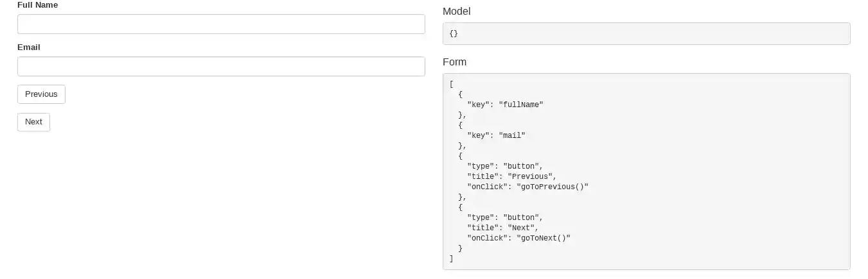Image resolution: width=868 pixels, height=279 pixels.
Task: Click the "key": "mail" line
Action: click(x=496, y=135)
